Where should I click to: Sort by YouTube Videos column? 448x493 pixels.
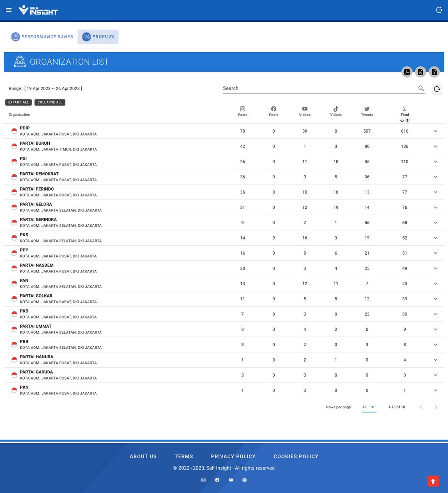tap(305, 111)
